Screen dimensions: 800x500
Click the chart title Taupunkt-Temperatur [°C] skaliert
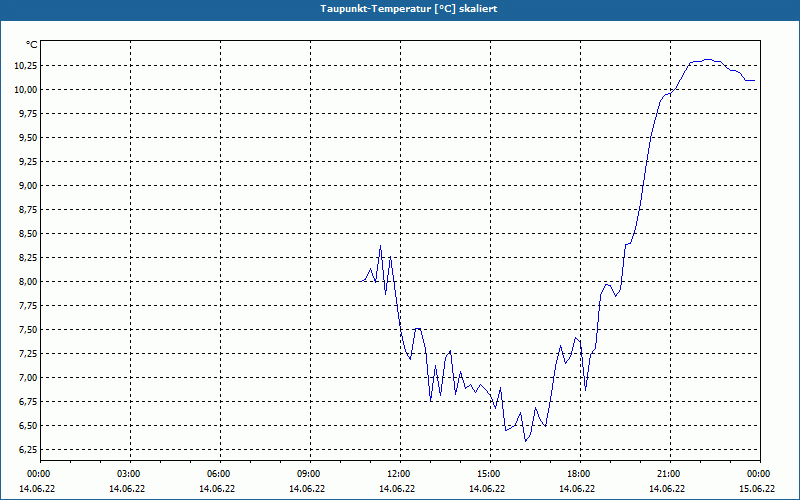(409, 9)
